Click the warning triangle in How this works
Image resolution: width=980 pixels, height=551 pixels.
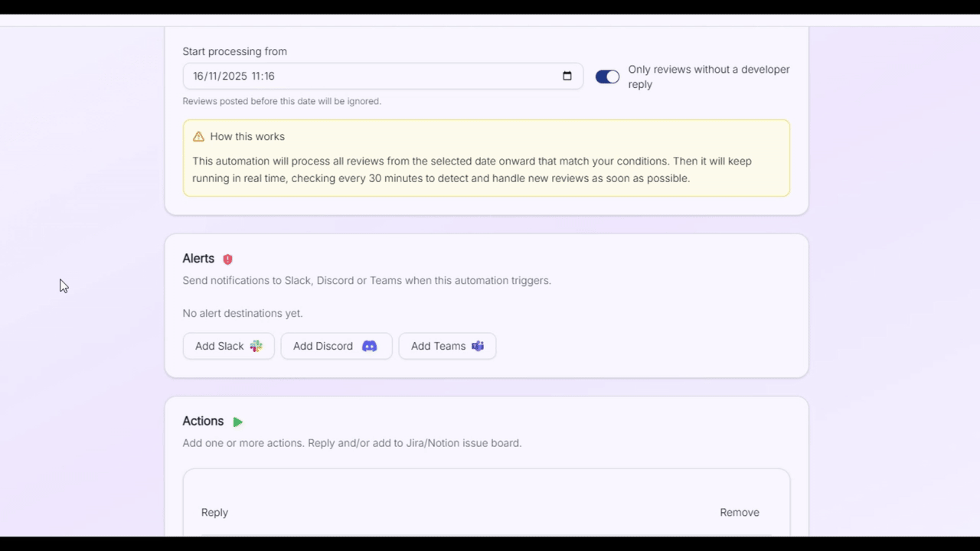(x=198, y=136)
